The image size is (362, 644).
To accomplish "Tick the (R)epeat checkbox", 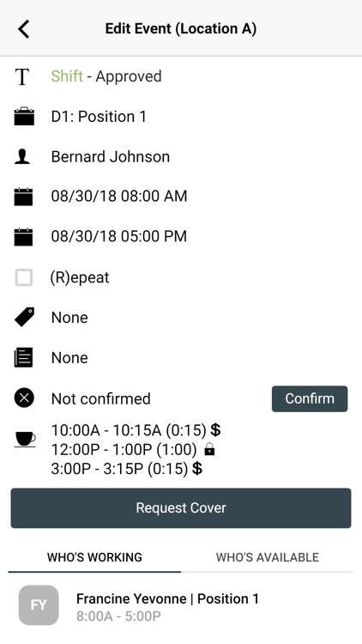I will pyautogui.click(x=24, y=277).
